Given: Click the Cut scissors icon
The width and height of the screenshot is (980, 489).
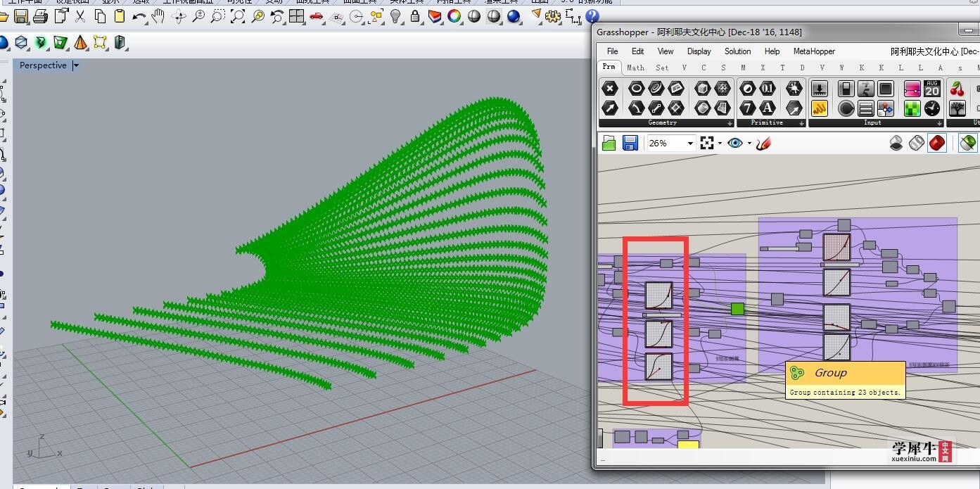Looking at the screenshot, I should [80, 15].
